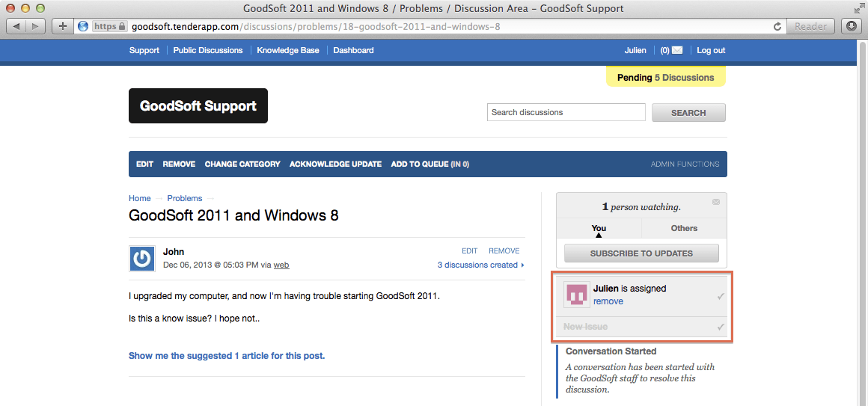Open the Julien profile link
Screen dimensions: 868x406
(x=635, y=50)
